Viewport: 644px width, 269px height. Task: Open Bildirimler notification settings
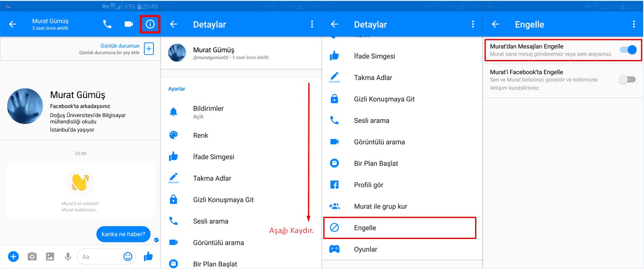click(208, 112)
